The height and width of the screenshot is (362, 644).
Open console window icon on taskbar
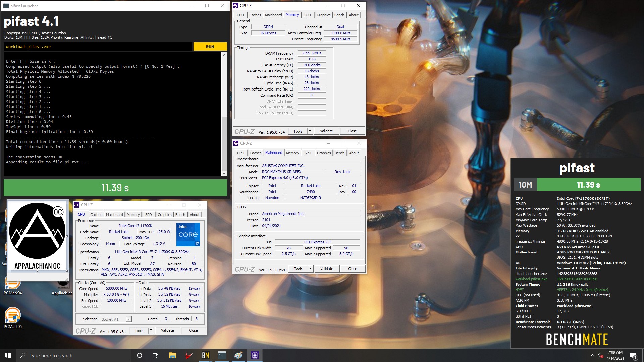[x=222, y=355]
